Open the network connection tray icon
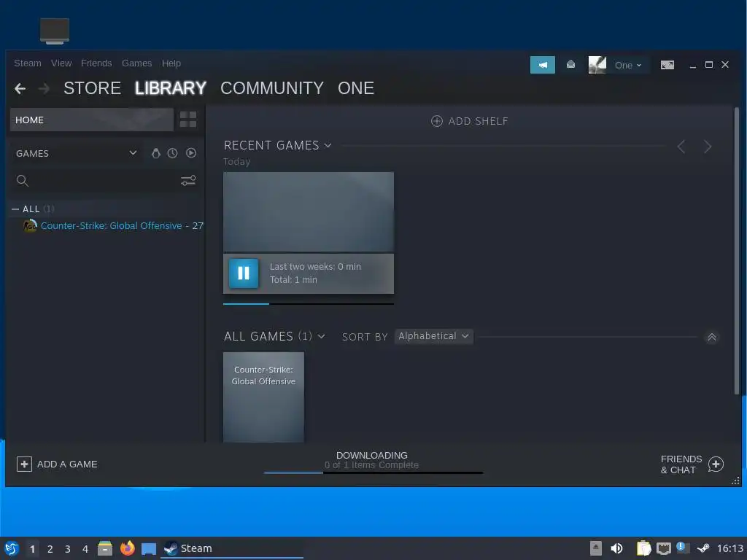747x560 pixels. click(664, 548)
